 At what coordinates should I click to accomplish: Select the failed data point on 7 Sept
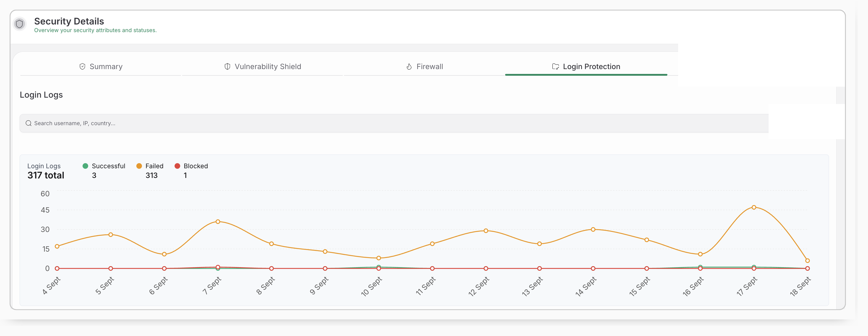click(218, 222)
